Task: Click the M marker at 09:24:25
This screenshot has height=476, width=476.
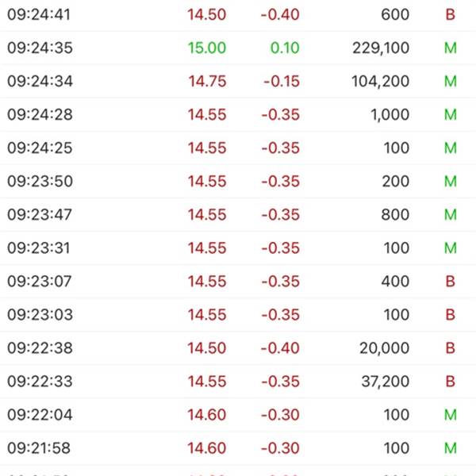Action: pos(451,148)
